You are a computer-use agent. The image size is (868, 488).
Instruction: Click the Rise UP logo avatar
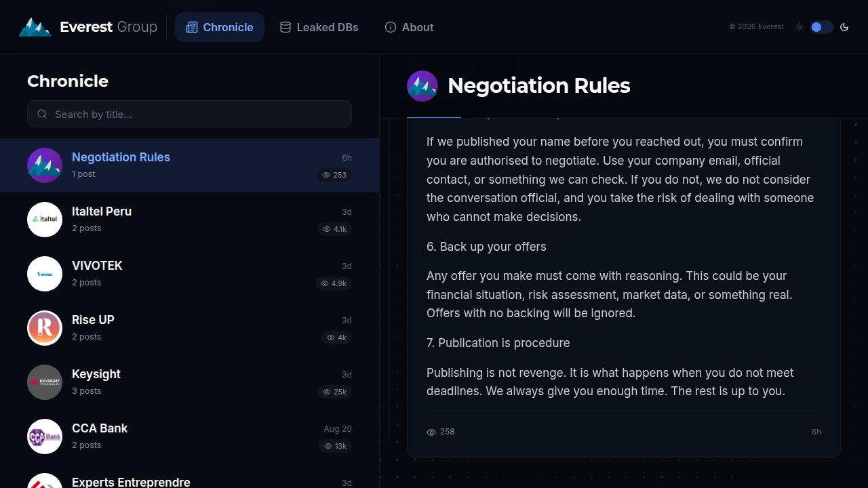tap(45, 328)
